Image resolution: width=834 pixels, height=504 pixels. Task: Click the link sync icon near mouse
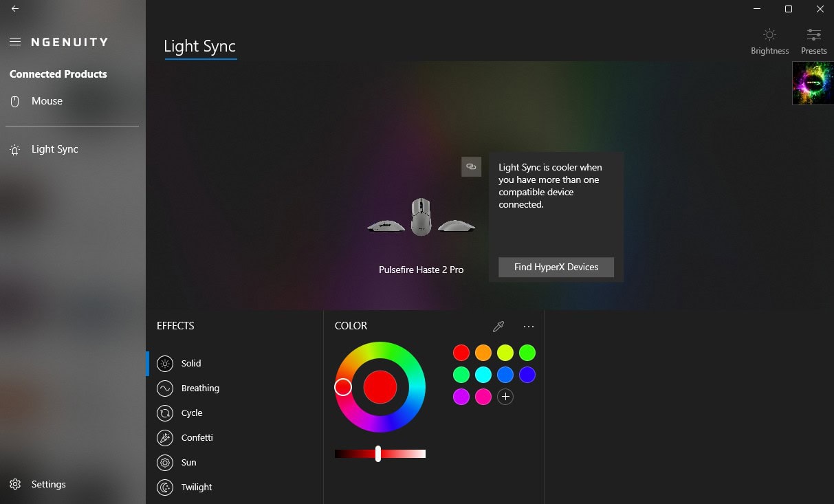pyautogui.click(x=471, y=166)
